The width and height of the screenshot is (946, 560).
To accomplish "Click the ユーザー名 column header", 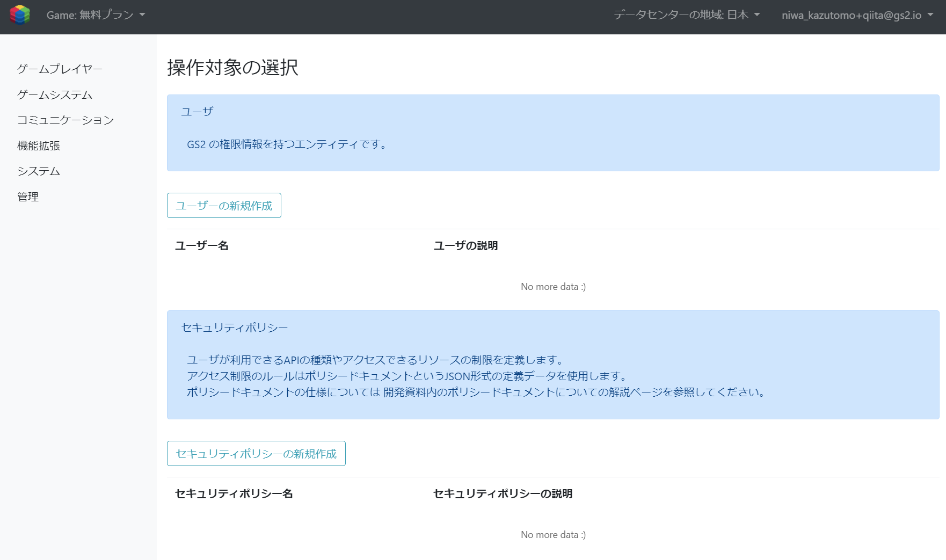I will click(202, 245).
